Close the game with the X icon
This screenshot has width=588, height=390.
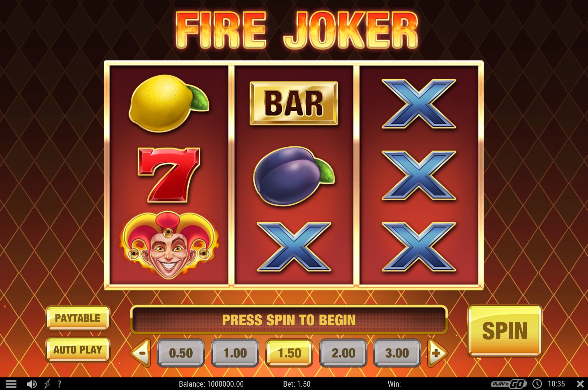click(x=580, y=384)
